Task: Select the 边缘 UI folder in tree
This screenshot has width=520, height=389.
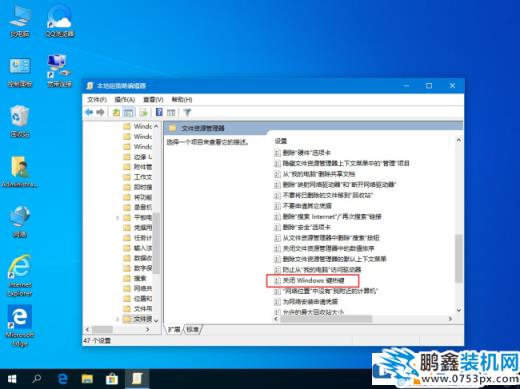Action: tap(138, 157)
